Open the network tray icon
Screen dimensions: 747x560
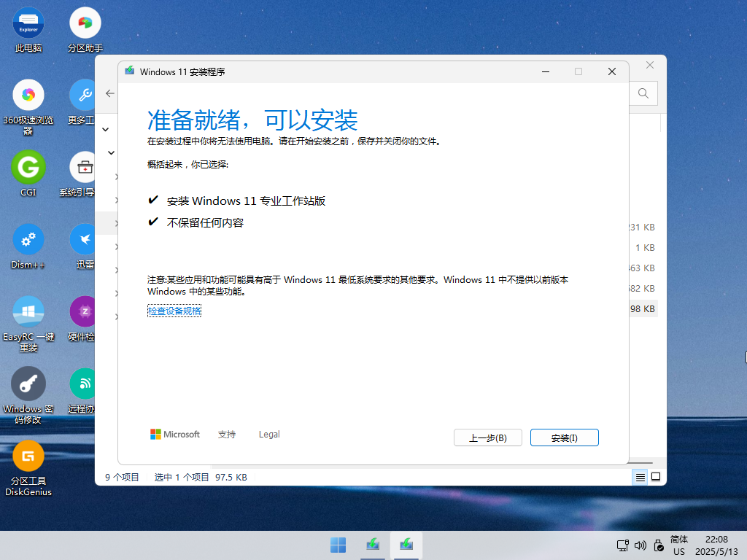click(623, 545)
